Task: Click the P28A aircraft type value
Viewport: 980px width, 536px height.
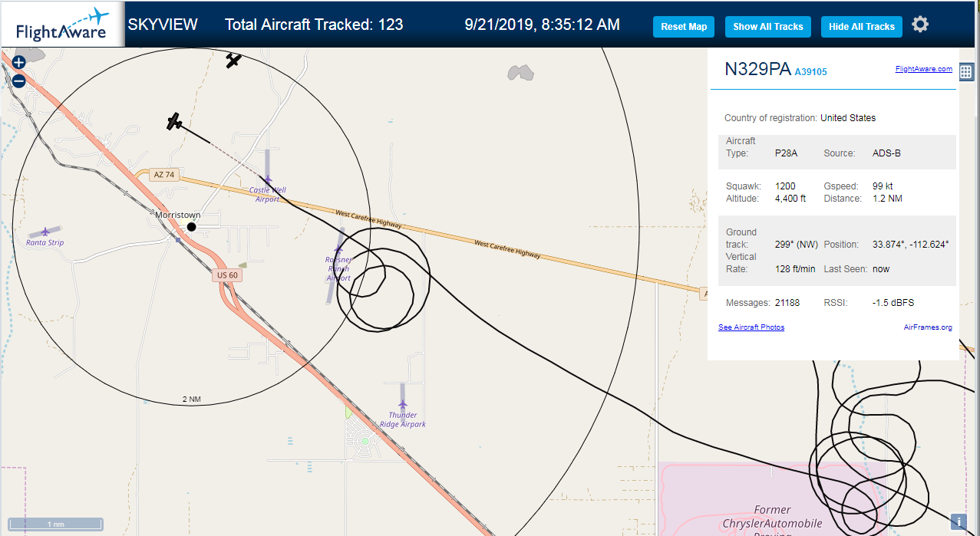Action: pyautogui.click(x=786, y=153)
